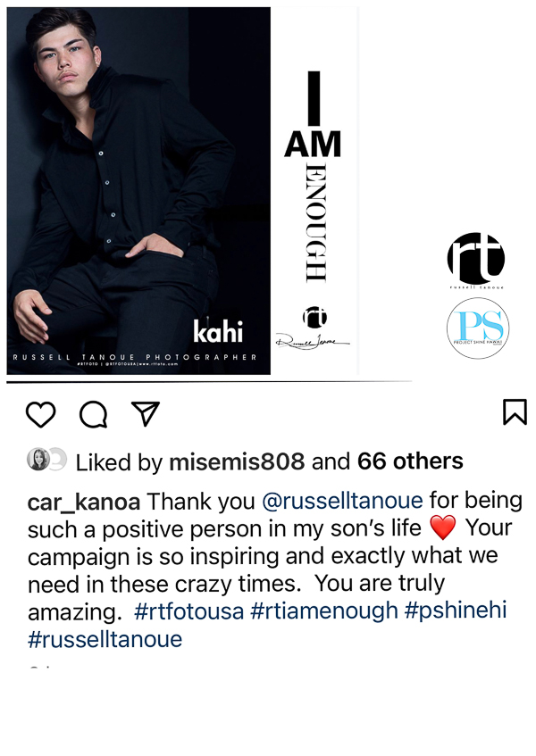The width and height of the screenshot is (536, 756).
Task: View the 66 others who liked
Action: pyautogui.click(x=410, y=461)
